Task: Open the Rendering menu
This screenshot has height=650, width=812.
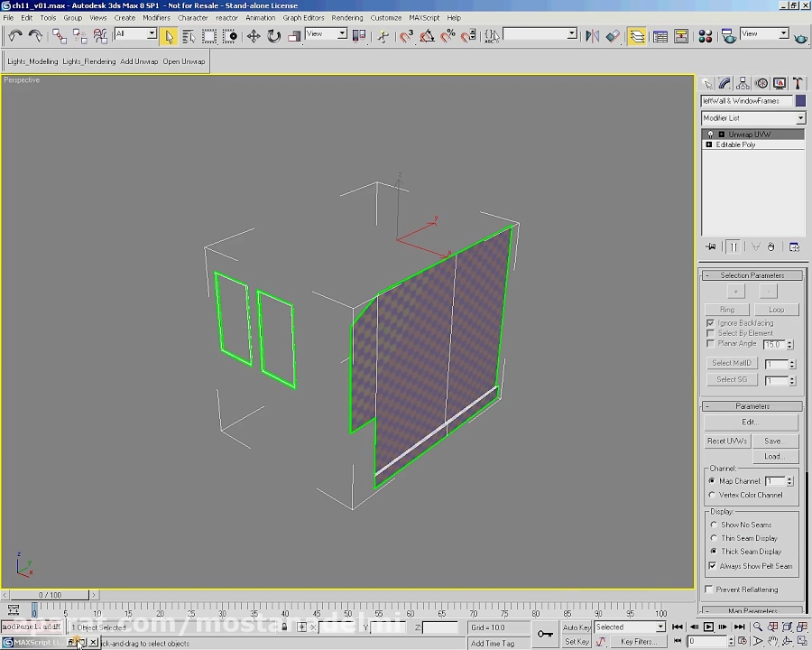Action: click(x=346, y=17)
